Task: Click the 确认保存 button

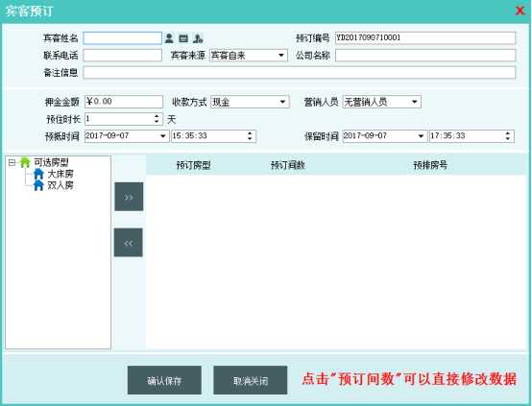Action: tap(164, 380)
